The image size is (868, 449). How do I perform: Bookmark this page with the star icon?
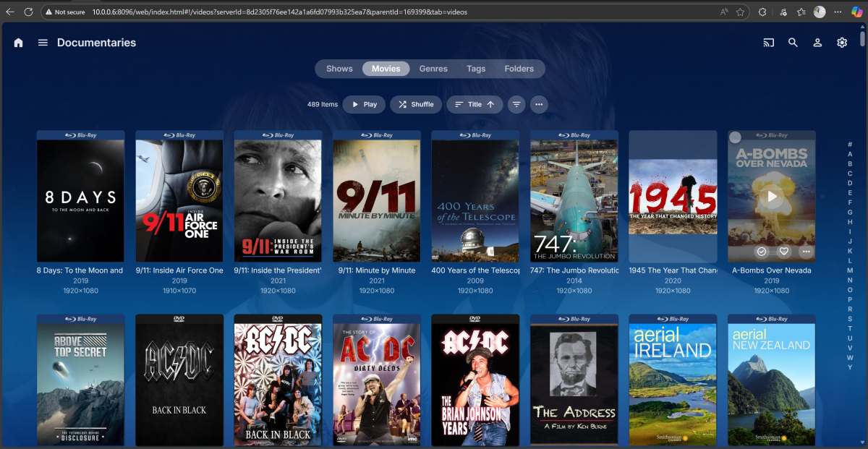pos(741,12)
